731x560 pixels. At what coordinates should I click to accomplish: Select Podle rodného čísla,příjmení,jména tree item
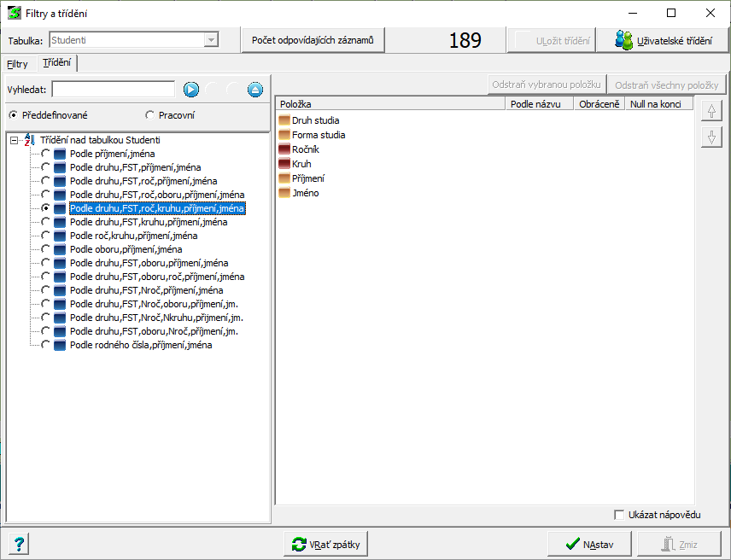coord(141,345)
